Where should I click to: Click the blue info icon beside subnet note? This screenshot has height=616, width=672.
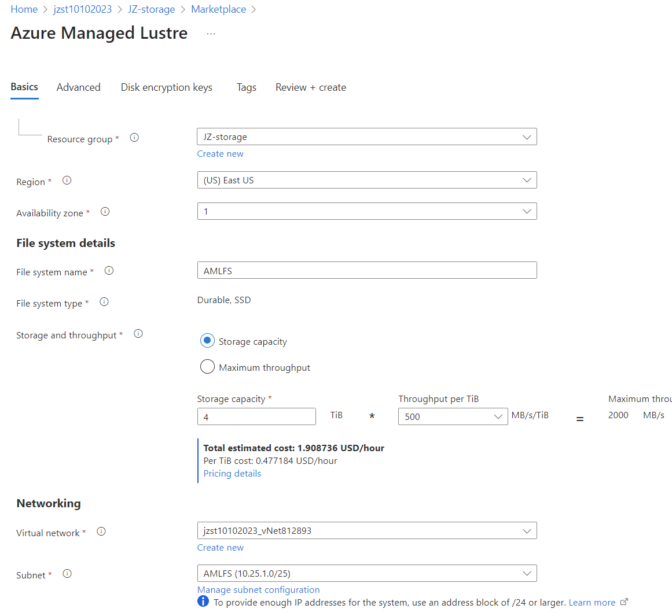pos(203,602)
